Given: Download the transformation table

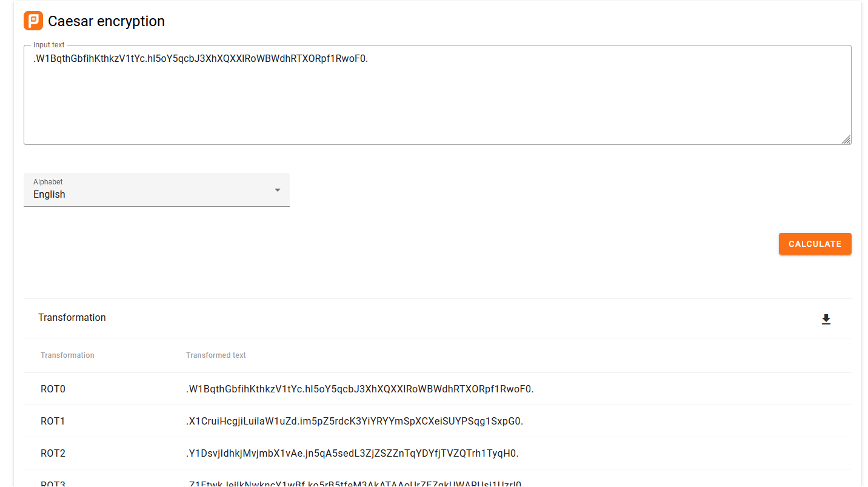Looking at the screenshot, I should point(826,319).
